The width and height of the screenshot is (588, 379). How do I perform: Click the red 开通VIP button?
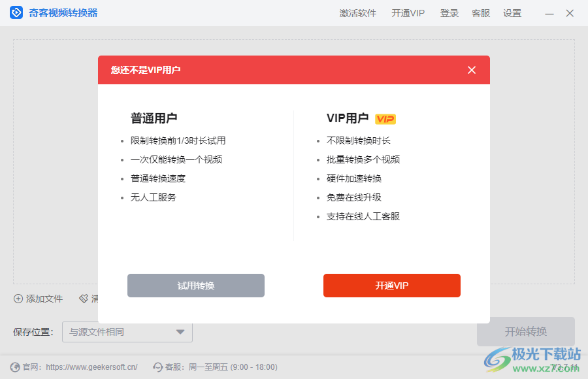[392, 286]
